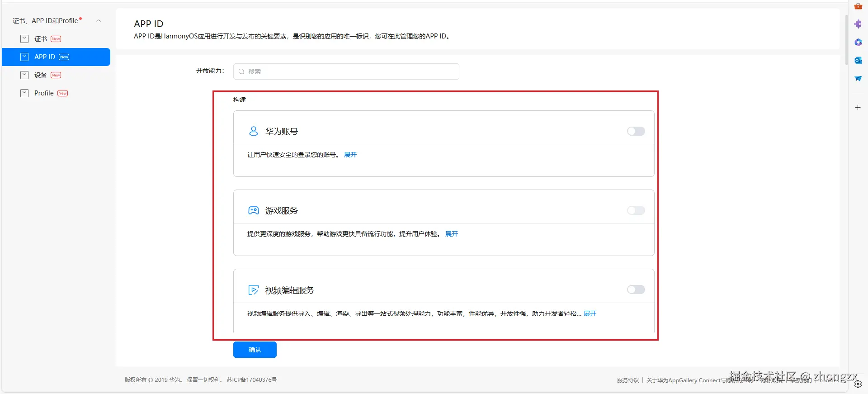This screenshot has height=394, width=868.
Task: Enable the 华为账号 switch
Action: click(636, 131)
